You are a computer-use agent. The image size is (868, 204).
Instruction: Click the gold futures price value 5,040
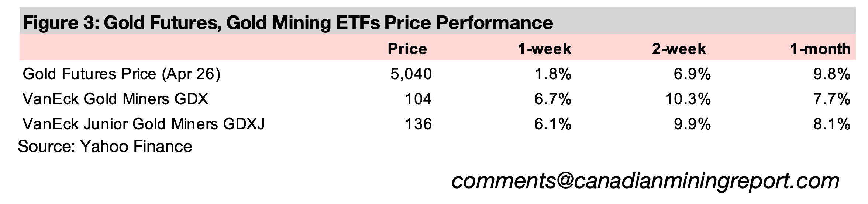[411, 74]
